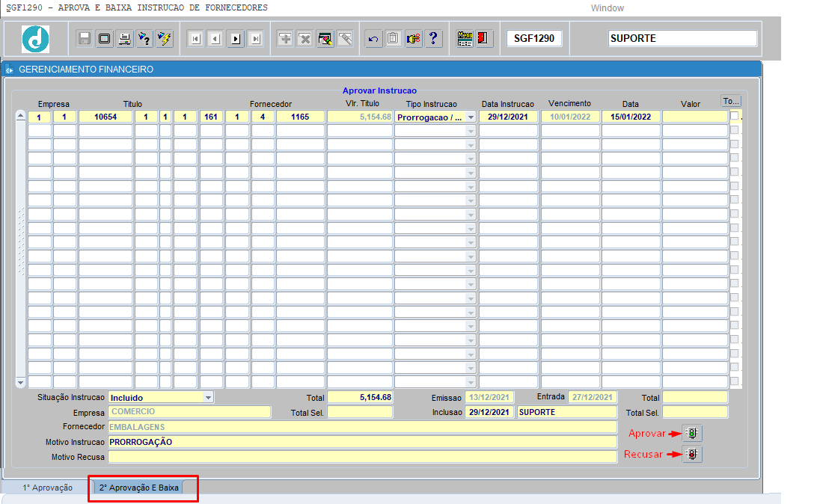Screen dimensions: 817x504
Task: Click the Aprovar traffic light button
Action: [x=692, y=433]
